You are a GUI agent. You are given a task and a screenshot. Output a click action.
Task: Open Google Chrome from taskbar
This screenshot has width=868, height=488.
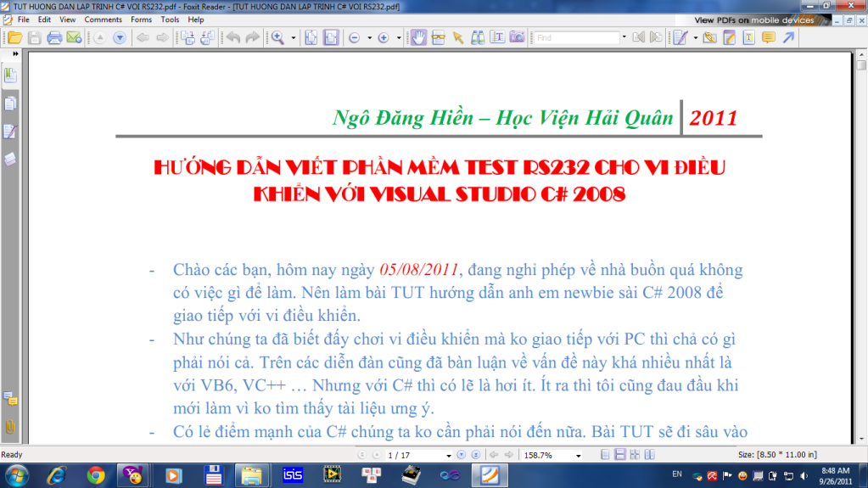(x=96, y=476)
